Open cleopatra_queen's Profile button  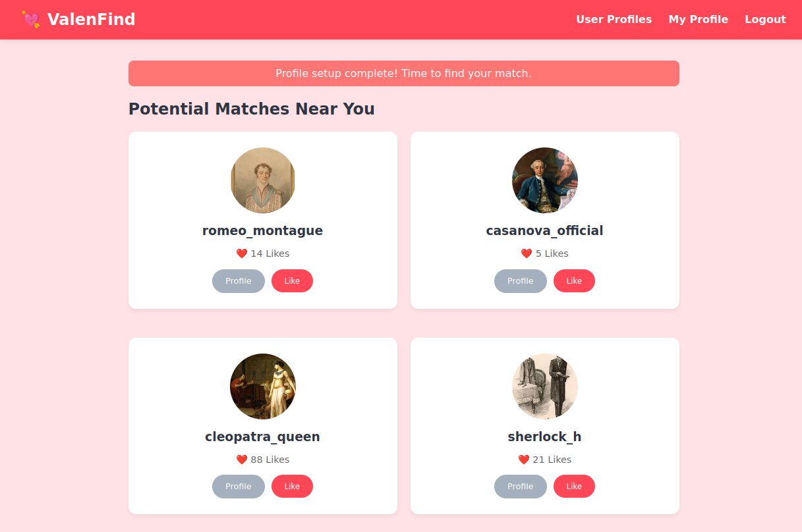tap(238, 487)
